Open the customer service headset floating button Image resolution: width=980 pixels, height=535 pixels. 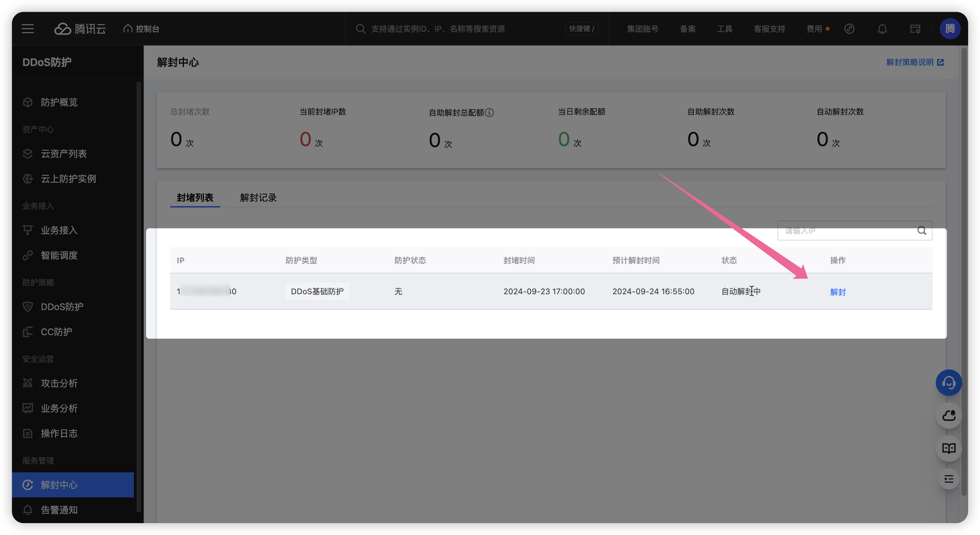tap(949, 382)
